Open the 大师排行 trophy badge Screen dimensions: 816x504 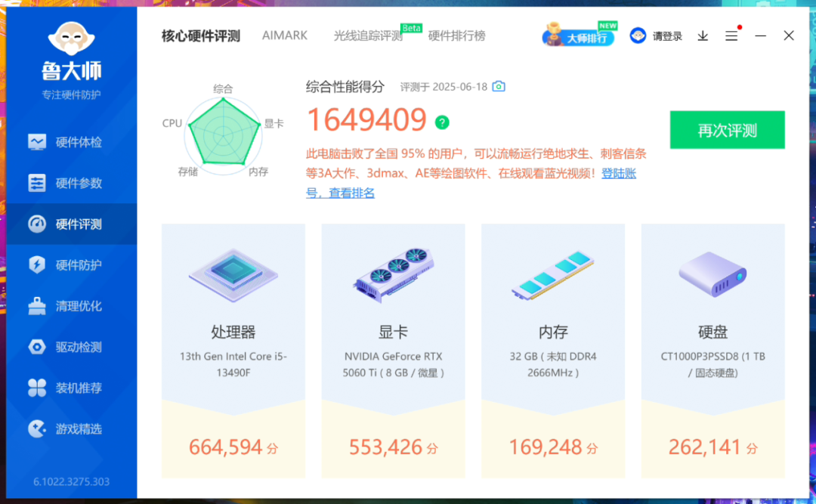coord(580,34)
